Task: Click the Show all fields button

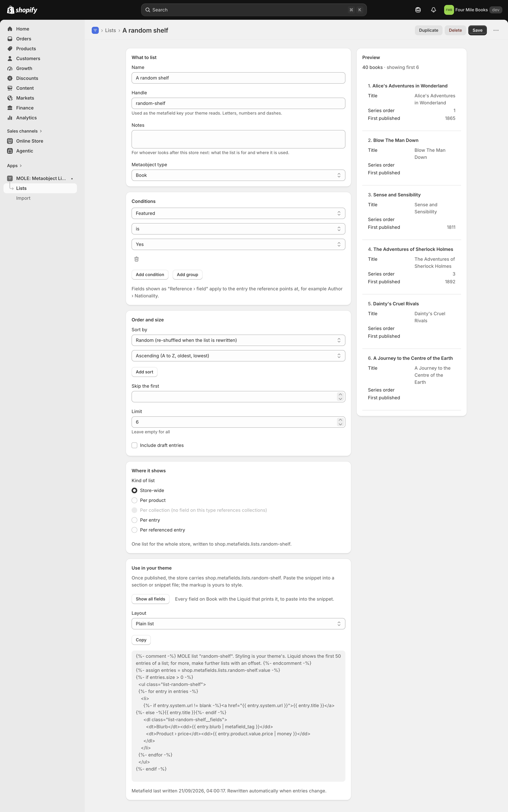Action: pyautogui.click(x=150, y=599)
